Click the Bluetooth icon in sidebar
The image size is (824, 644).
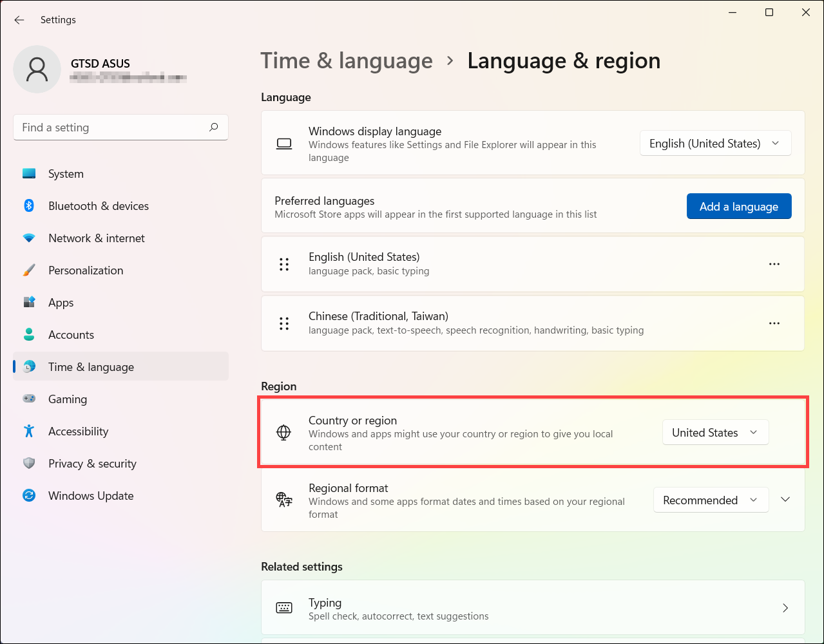(x=29, y=206)
